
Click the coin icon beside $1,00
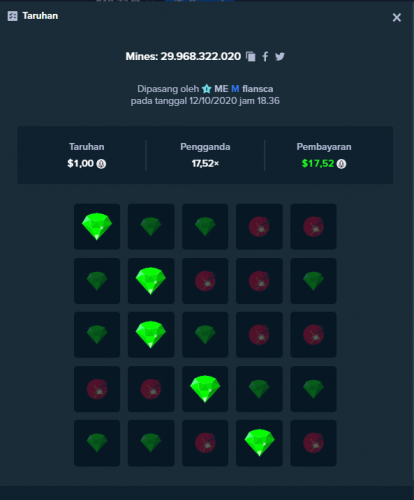(101, 164)
